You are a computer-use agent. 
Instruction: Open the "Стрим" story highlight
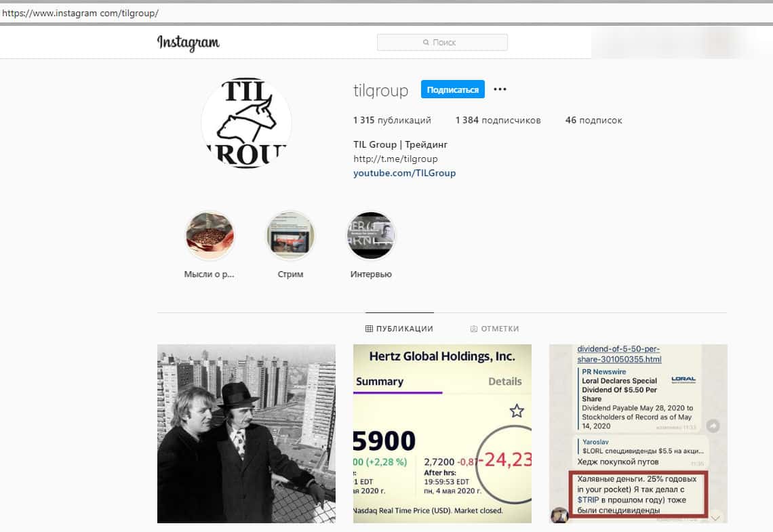point(290,235)
